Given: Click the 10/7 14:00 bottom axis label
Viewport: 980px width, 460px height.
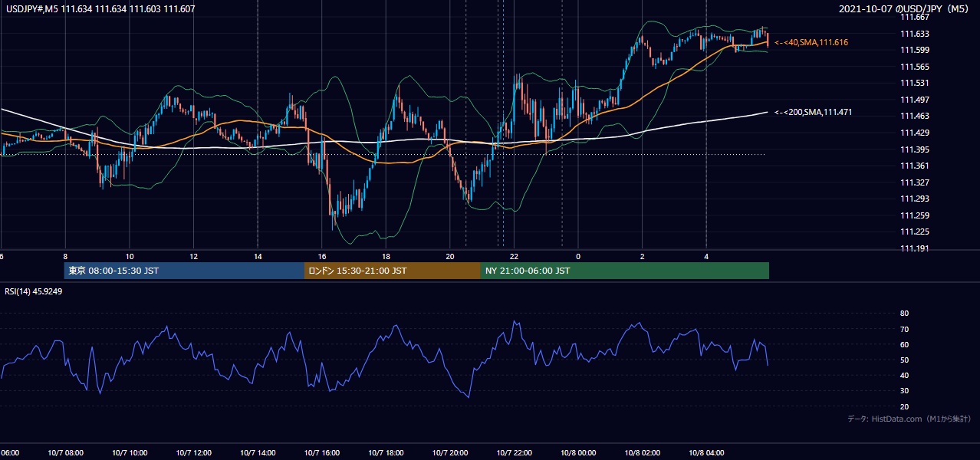Looking at the screenshot, I should click(x=258, y=453).
